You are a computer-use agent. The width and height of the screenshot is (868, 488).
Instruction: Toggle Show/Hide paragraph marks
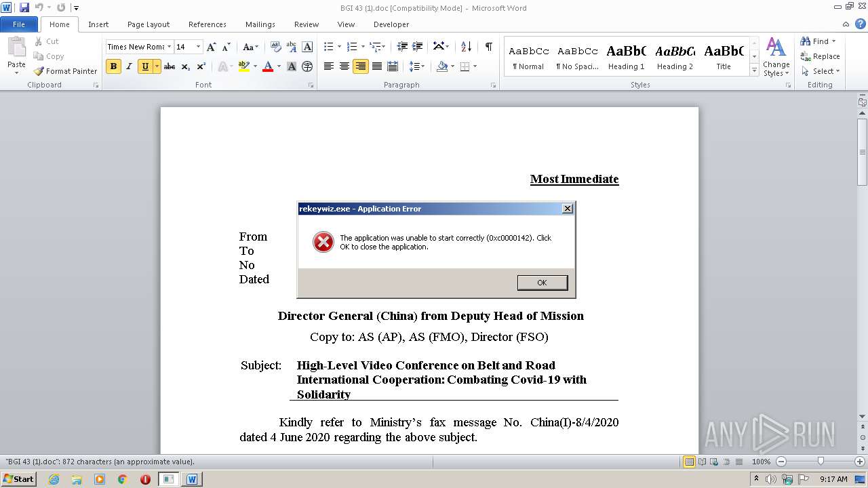click(x=488, y=47)
